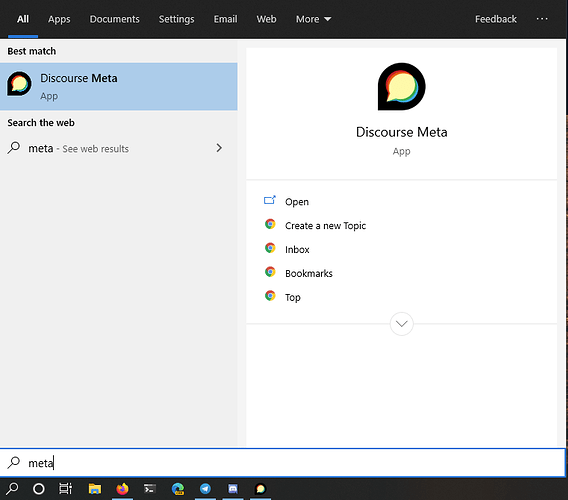Click the Chrome icon beside Top
This screenshot has height=500, width=568.
(x=270, y=296)
